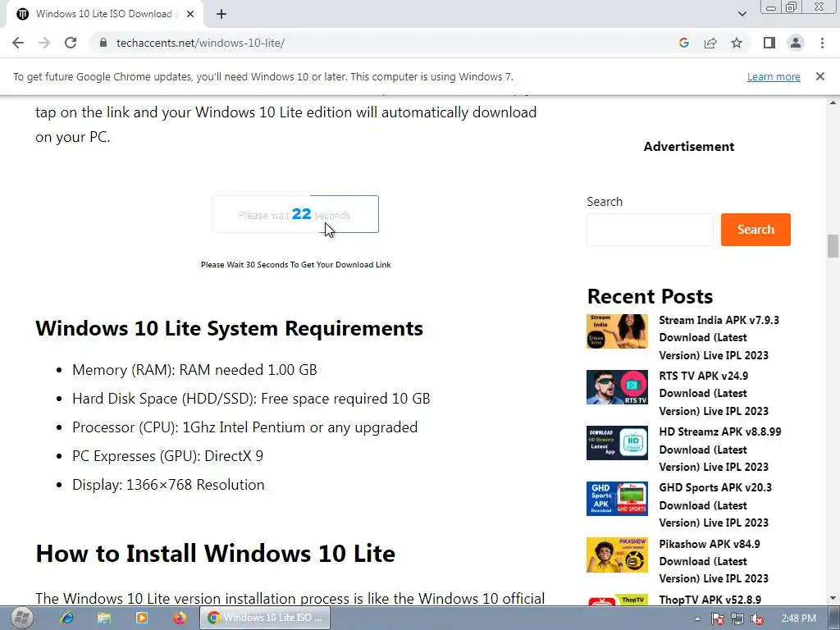
Task: Click the sidebar search input field
Action: tap(650, 230)
